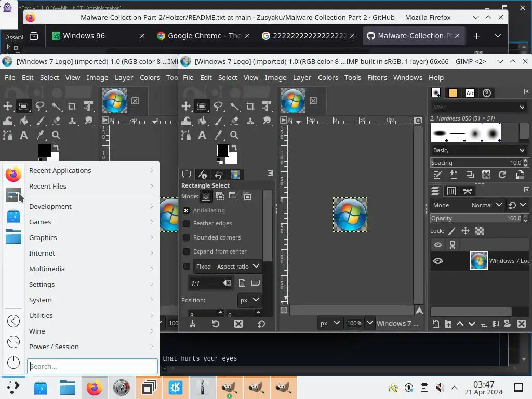This screenshot has height=399, width=532.
Task: Open the Fixed Aspect ratio dropdown
Action: (x=228, y=267)
